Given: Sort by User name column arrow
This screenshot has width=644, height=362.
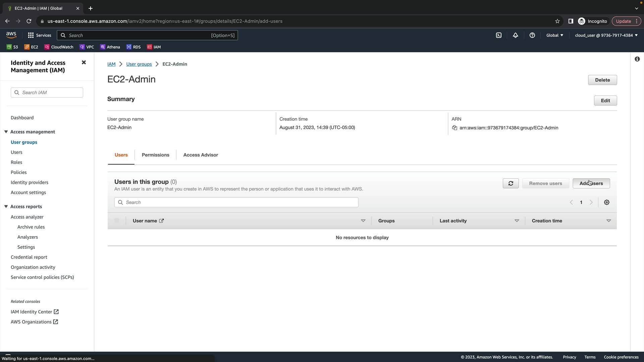Looking at the screenshot, I should point(363,221).
